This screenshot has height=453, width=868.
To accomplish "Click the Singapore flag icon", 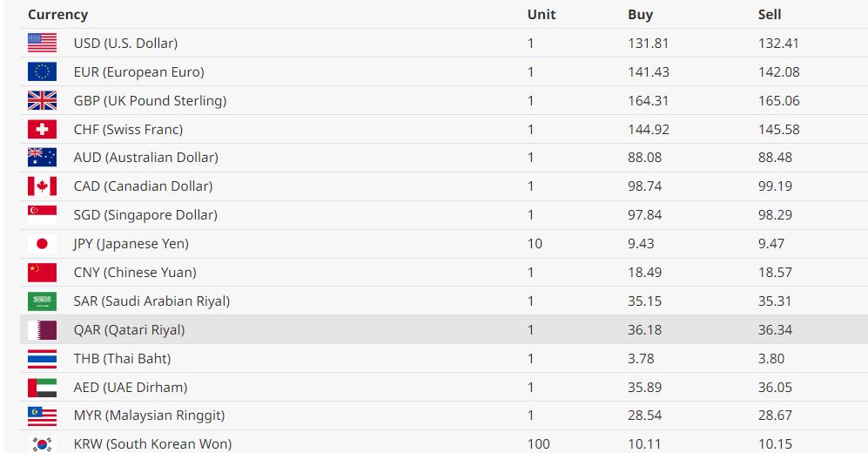I will point(42,215).
